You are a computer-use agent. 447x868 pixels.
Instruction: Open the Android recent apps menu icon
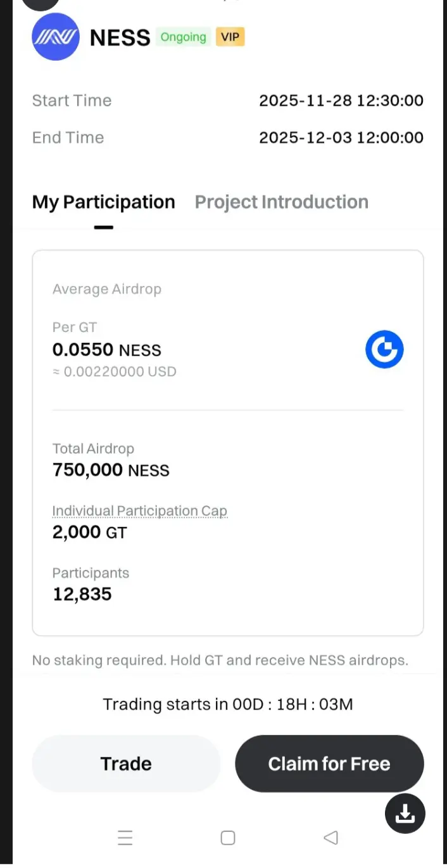[x=125, y=838]
